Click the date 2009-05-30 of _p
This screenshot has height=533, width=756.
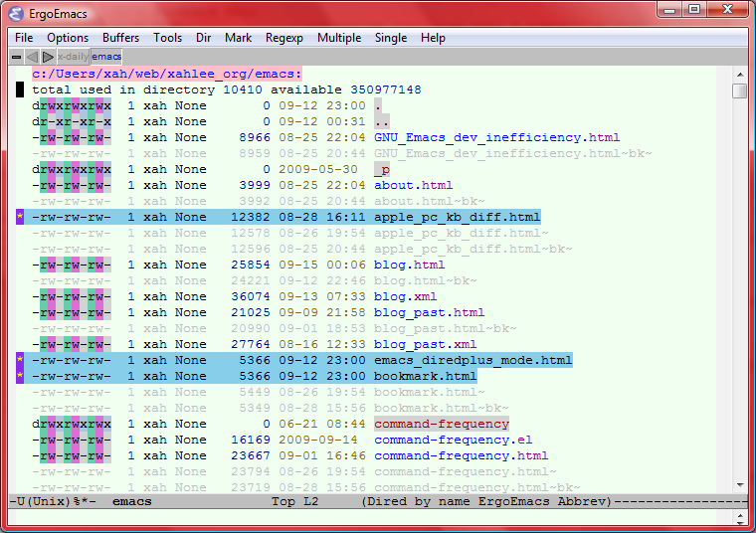coord(318,169)
